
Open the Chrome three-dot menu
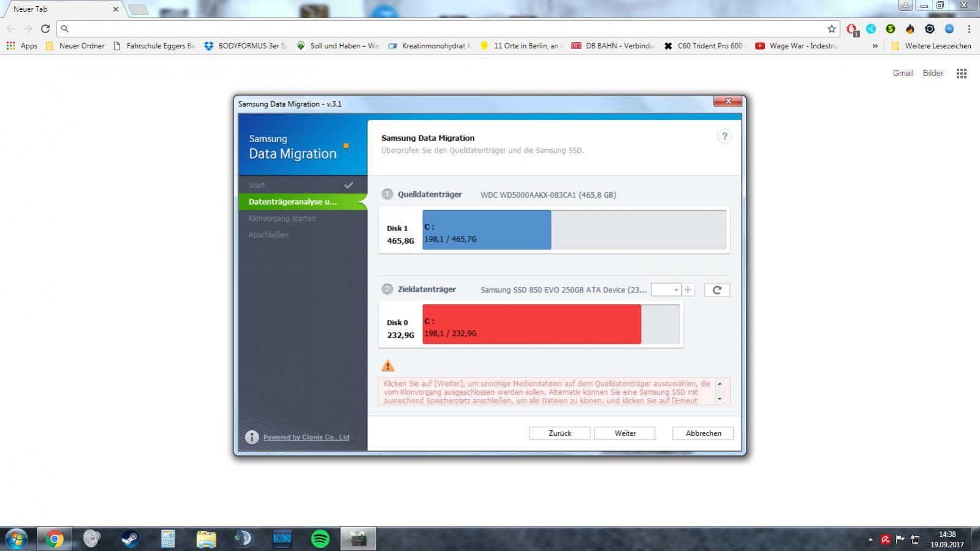click(969, 29)
